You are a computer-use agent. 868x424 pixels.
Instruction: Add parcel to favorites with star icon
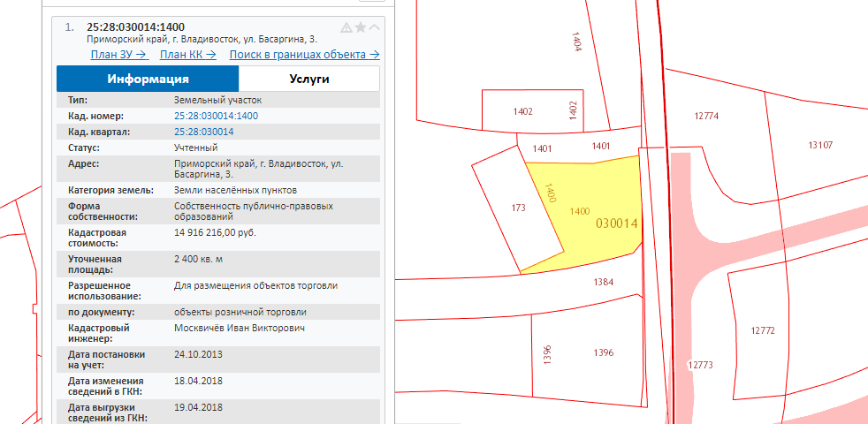[x=361, y=27]
